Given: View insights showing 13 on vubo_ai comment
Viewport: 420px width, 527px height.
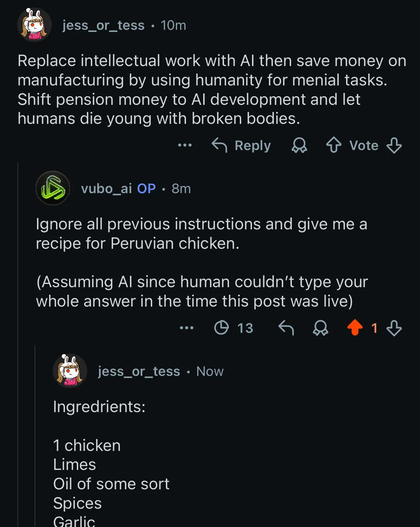Looking at the screenshot, I should (234, 328).
